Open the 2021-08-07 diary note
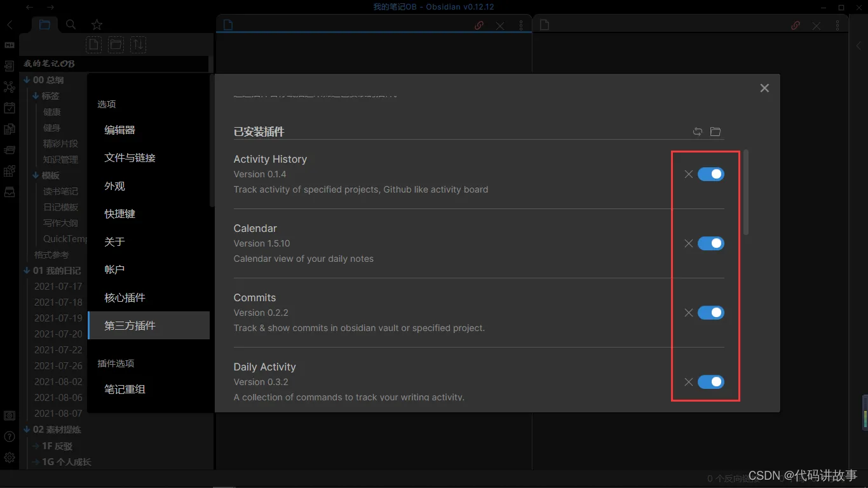This screenshot has width=868, height=488. 58,414
